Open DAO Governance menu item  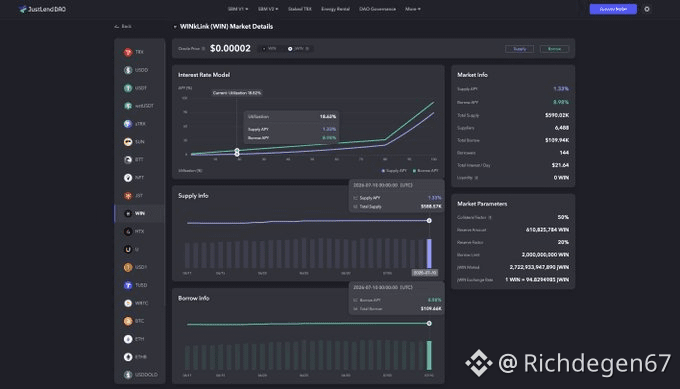pos(377,9)
